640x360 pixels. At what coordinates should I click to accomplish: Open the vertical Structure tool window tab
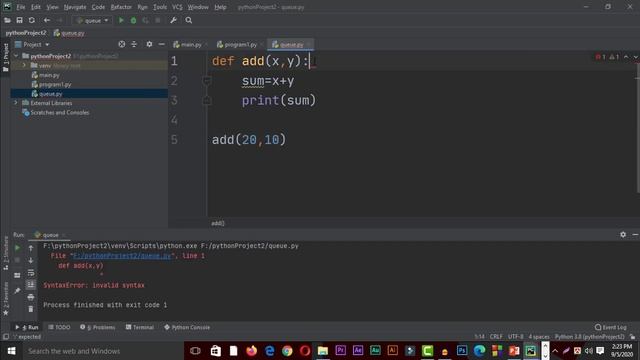click(5, 253)
